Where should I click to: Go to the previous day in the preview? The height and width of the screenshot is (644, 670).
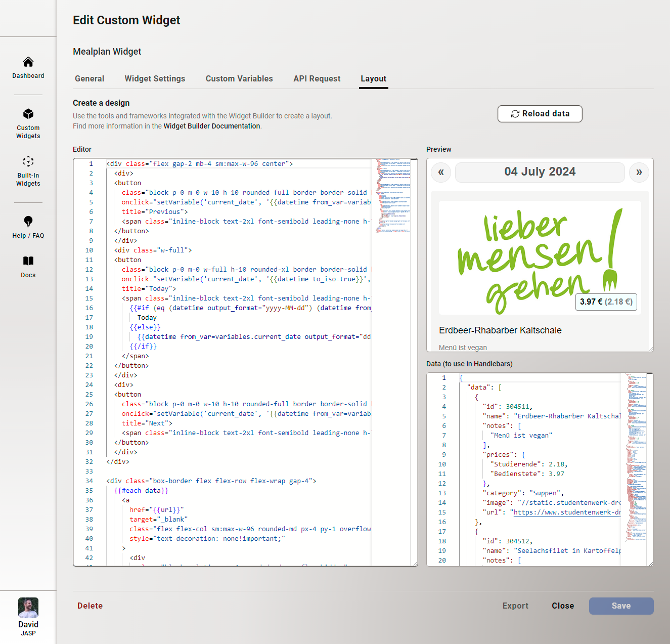[440, 172]
